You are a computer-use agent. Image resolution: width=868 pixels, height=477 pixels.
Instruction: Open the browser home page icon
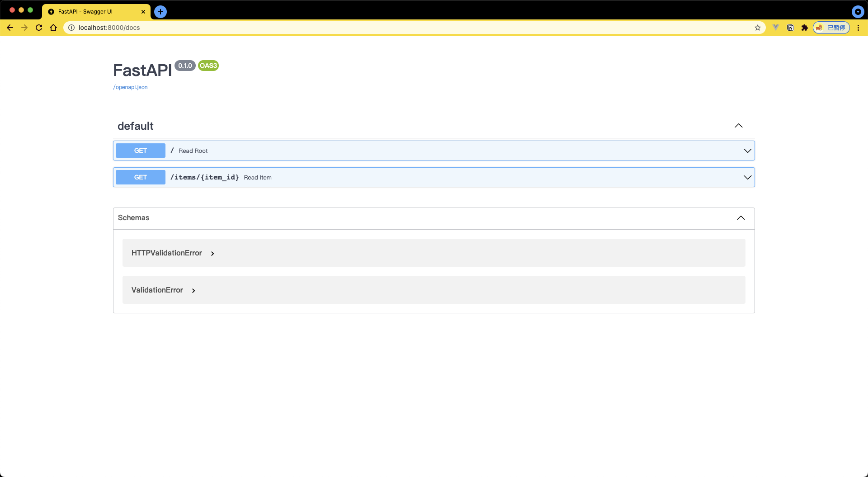[x=53, y=28]
